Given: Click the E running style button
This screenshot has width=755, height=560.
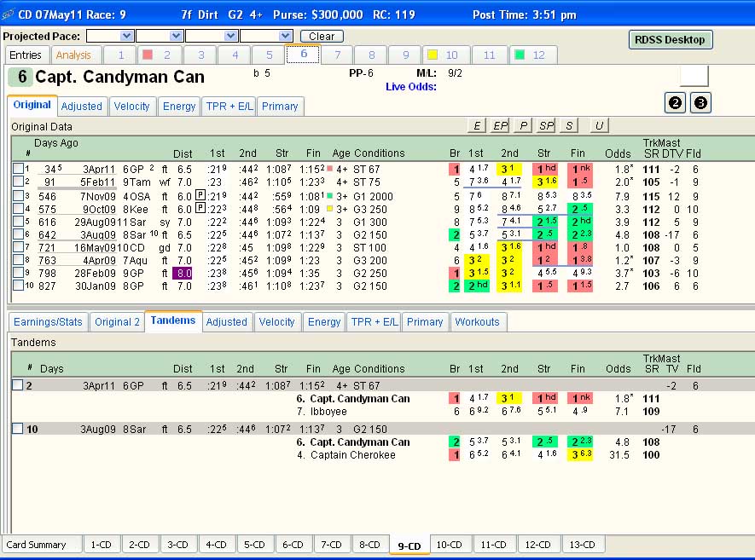Looking at the screenshot, I should [x=477, y=125].
